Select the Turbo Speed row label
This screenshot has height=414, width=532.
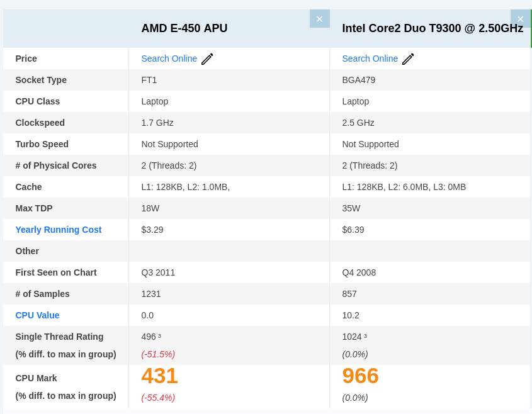[42, 144]
